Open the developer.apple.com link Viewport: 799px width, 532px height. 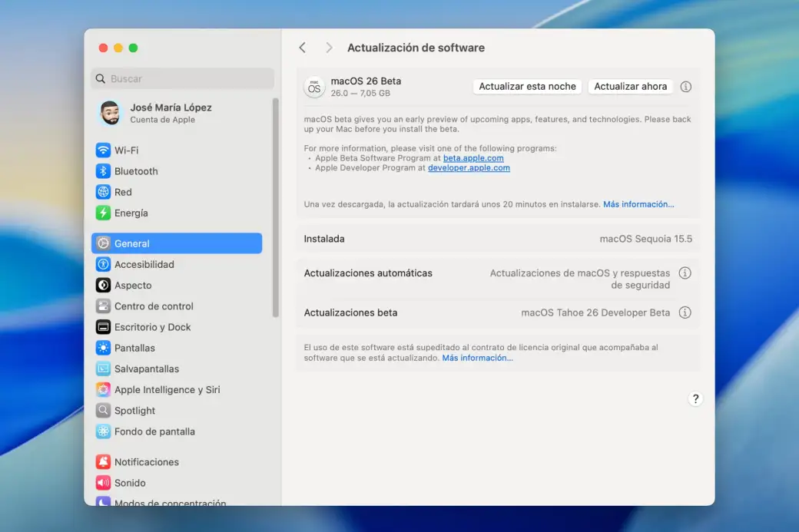[x=469, y=168]
